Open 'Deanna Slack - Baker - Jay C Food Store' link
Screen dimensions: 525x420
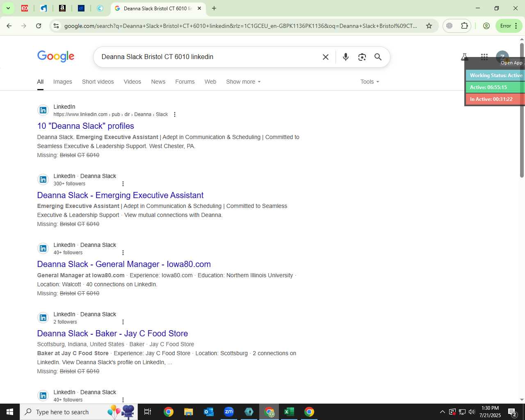pyautogui.click(x=112, y=333)
